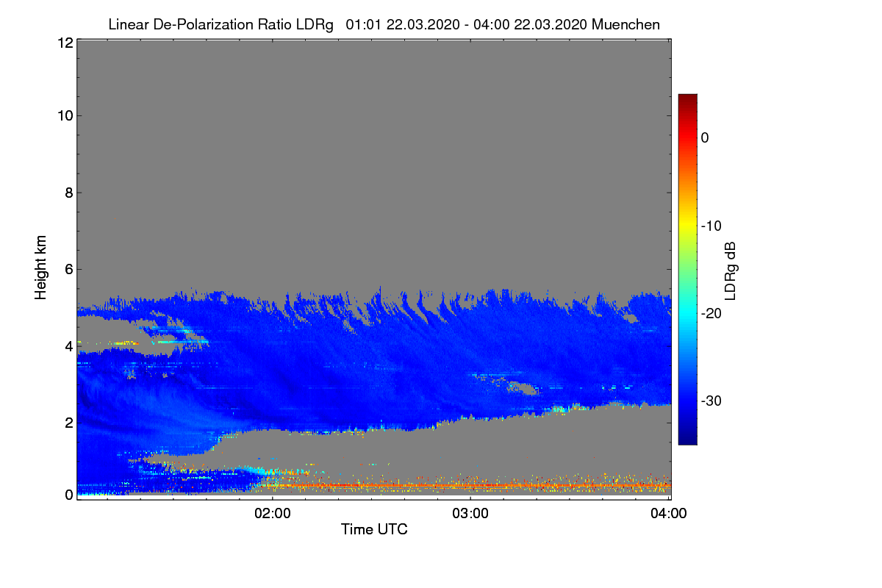Click the "04:00" time tick label
Screen dimensions: 882x588
pos(669,513)
